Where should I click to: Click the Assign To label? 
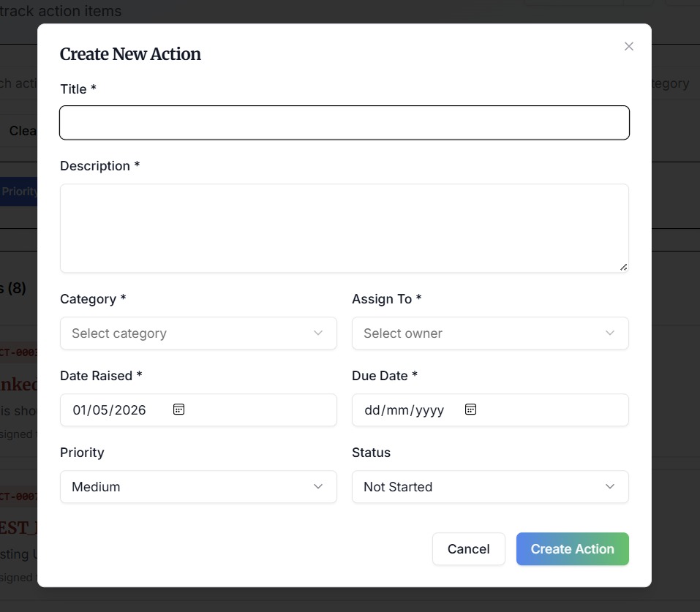pos(387,298)
